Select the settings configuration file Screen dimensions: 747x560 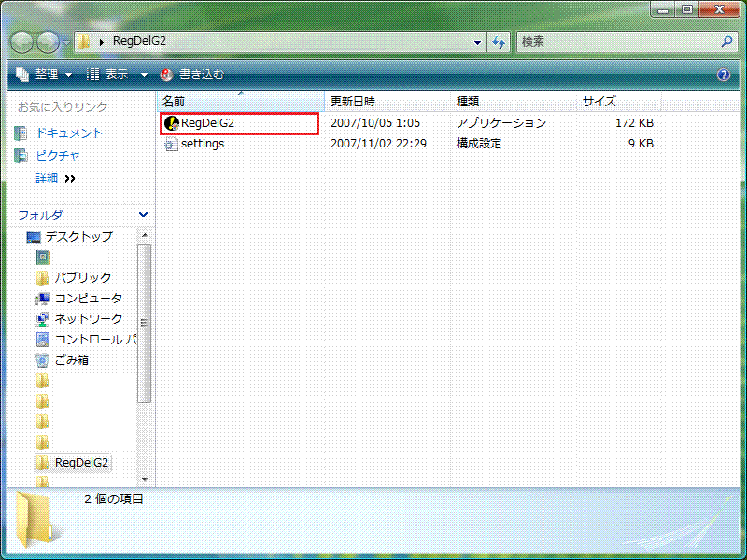(x=203, y=144)
